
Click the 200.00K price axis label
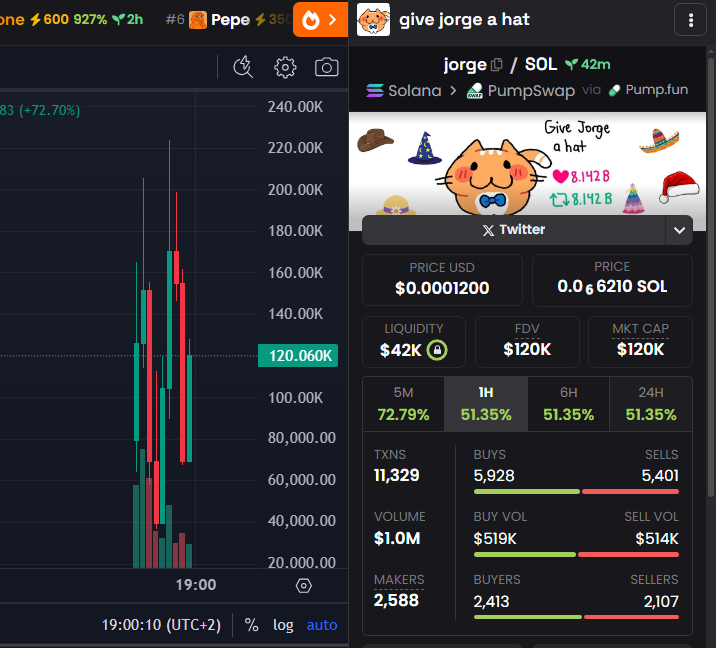pyautogui.click(x=295, y=190)
